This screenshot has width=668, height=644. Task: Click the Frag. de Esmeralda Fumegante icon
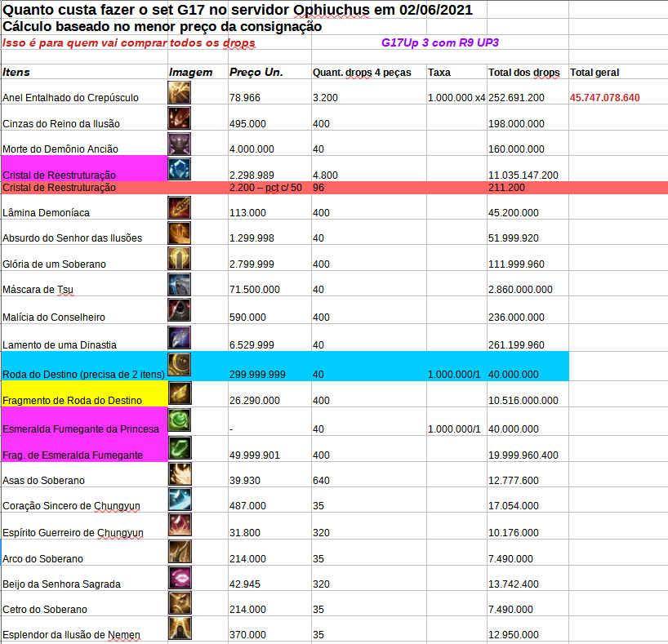tap(180, 447)
